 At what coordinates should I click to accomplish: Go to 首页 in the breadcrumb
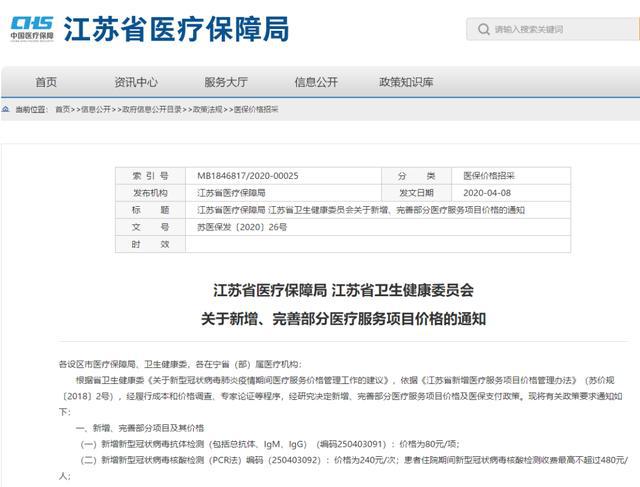63,109
